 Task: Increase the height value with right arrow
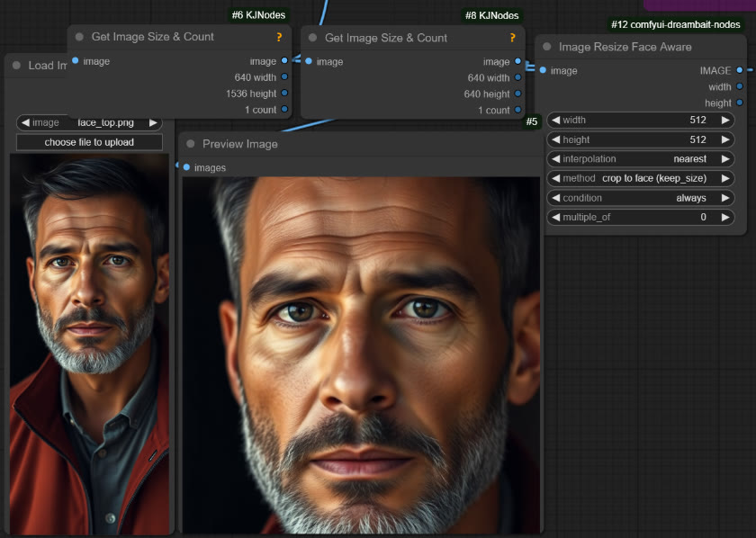pos(725,139)
